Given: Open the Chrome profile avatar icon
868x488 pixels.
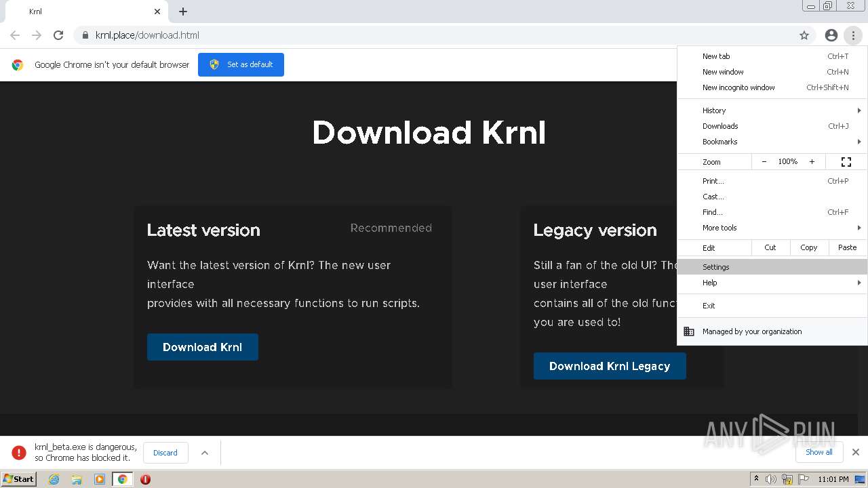Looking at the screenshot, I should (x=831, y=35).
